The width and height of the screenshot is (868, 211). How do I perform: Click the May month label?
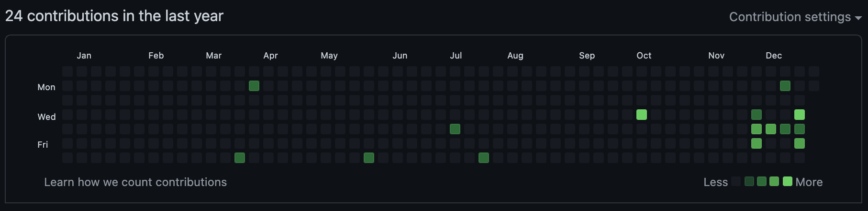(329, 56)
